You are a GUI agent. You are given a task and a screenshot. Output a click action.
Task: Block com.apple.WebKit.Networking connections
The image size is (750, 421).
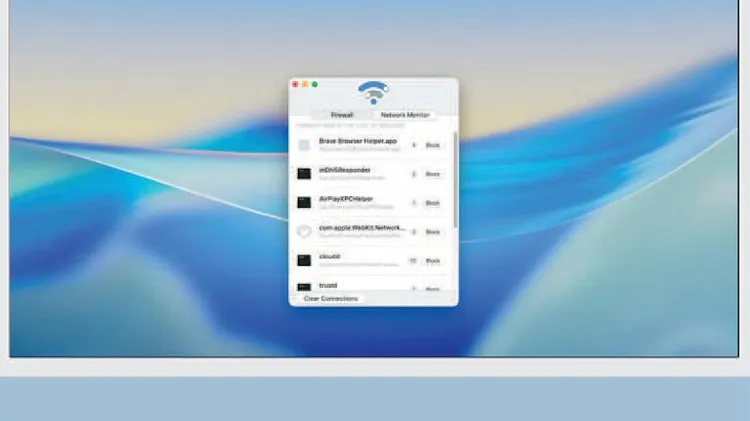click(x=432, y=232)
